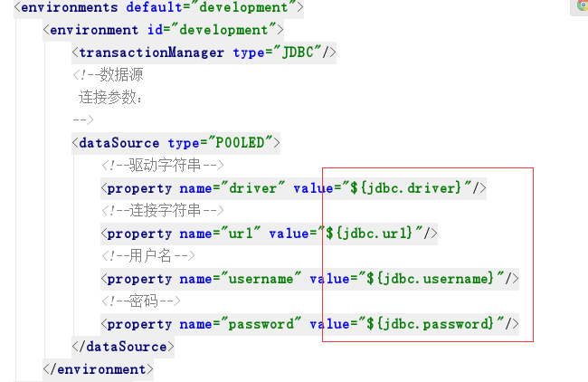Viewport: 588px width, 382px height.
Task: Click the 用户名 comment
Action: tap(148, 256)
